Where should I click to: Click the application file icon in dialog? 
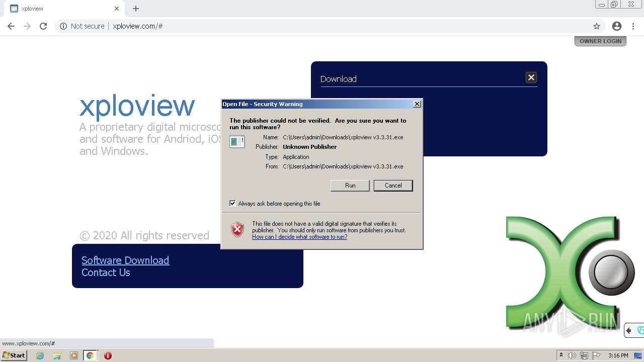237,142
